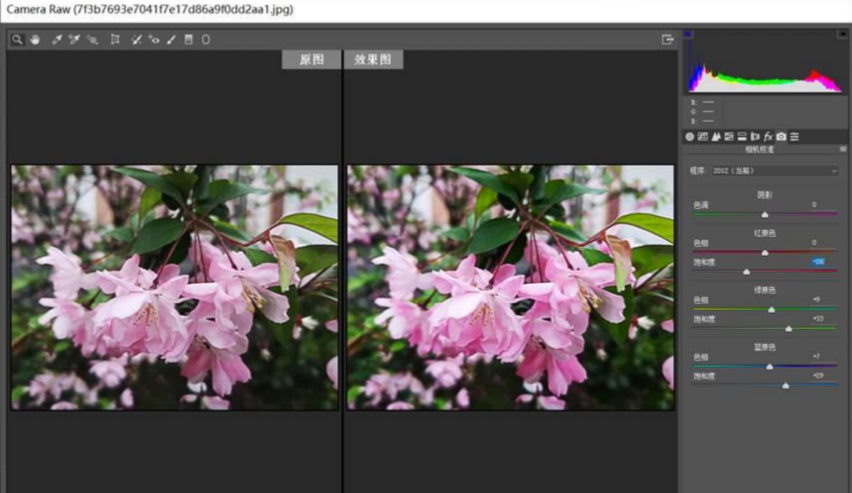
Task: Toggle highlight clipping warning in histogram
Action: tap(842, 34)
